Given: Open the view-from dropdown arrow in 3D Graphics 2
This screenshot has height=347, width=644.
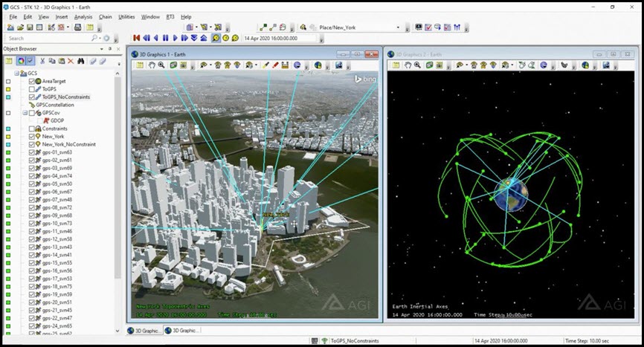Looking at the screenshot, I should (x=467, y=65).
